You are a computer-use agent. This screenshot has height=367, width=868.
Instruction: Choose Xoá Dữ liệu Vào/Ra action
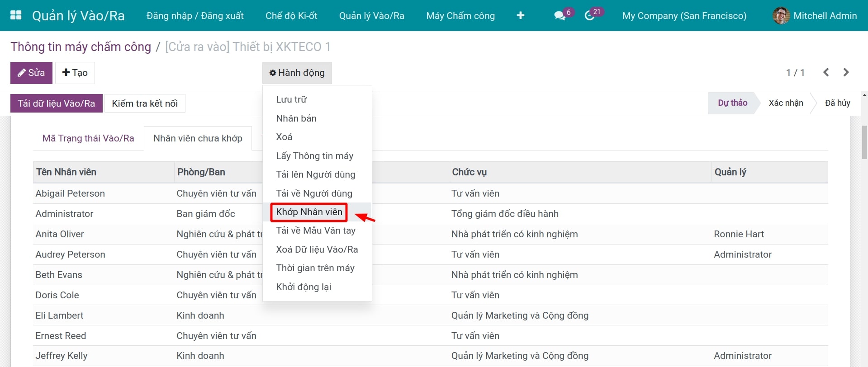317,249
